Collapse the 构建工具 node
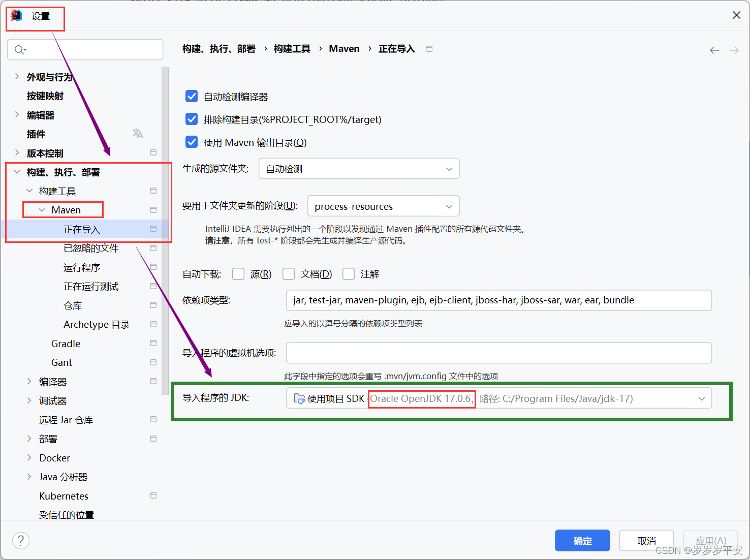This screenshot has height=560, width=750. 29,191
